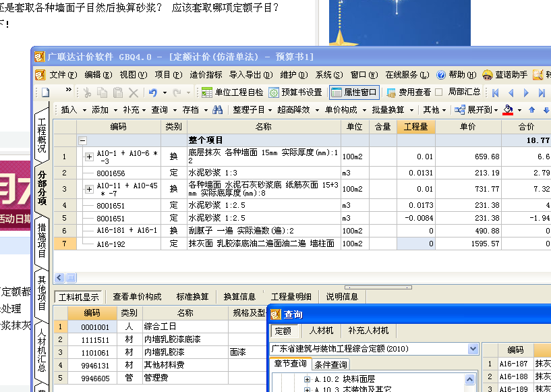The height and width of the screenshot is (392, 551).
Task: Click the 工程量 column header
Action: [415, 127]
